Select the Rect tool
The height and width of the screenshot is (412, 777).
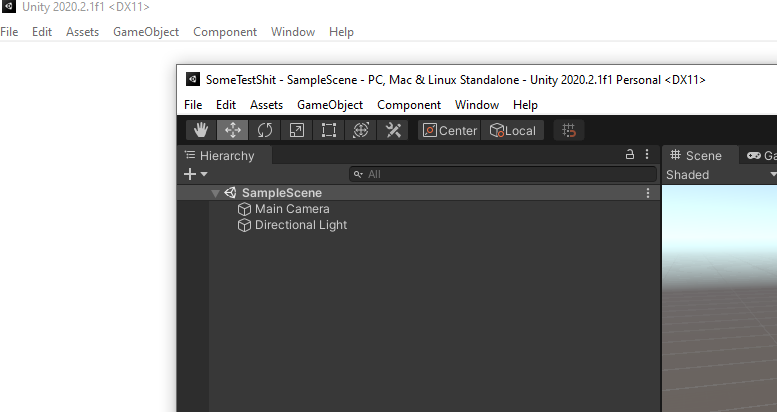pyautogui.click(x=329, y=130)
